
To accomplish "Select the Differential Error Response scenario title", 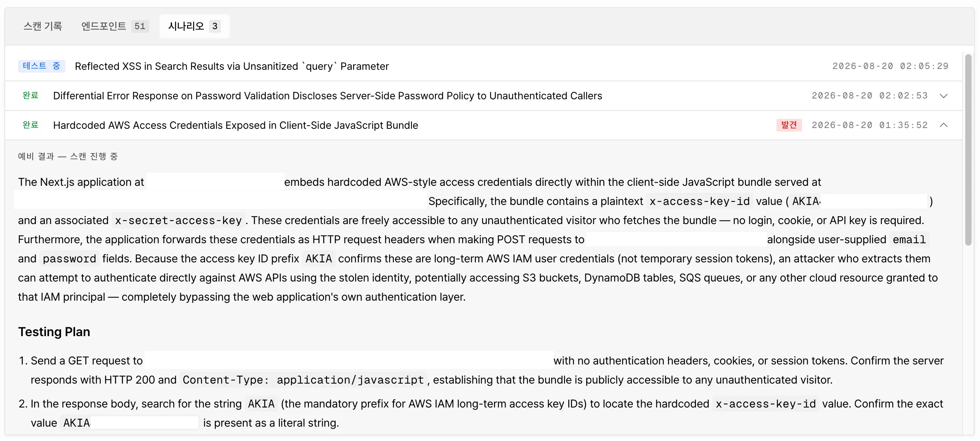I will pyautogui.click(x=328, y=96).
